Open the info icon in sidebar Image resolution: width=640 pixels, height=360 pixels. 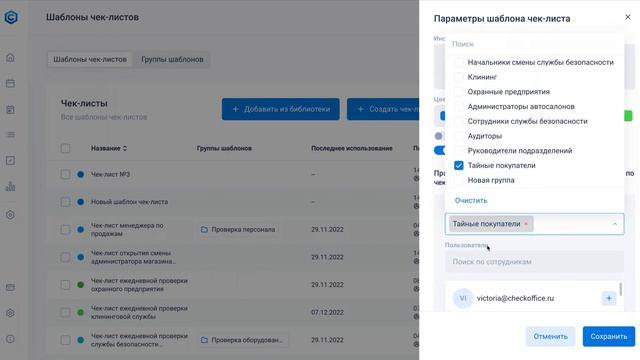tap(11, 339)
